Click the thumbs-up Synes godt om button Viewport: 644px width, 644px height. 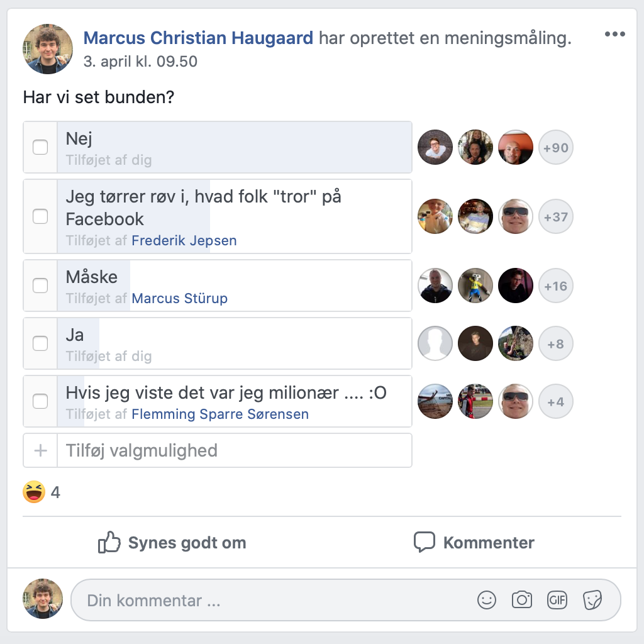[172, 543]
